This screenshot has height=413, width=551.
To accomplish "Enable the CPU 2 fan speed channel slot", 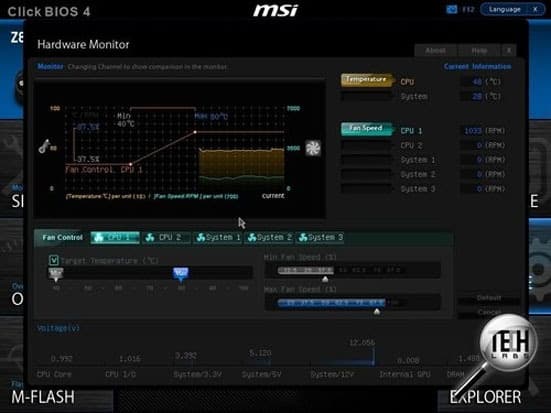I will [x=366, y=145].
